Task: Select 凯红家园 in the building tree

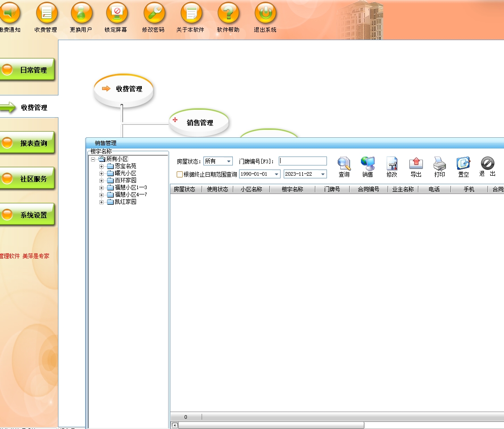Action: tap(125, 202)
